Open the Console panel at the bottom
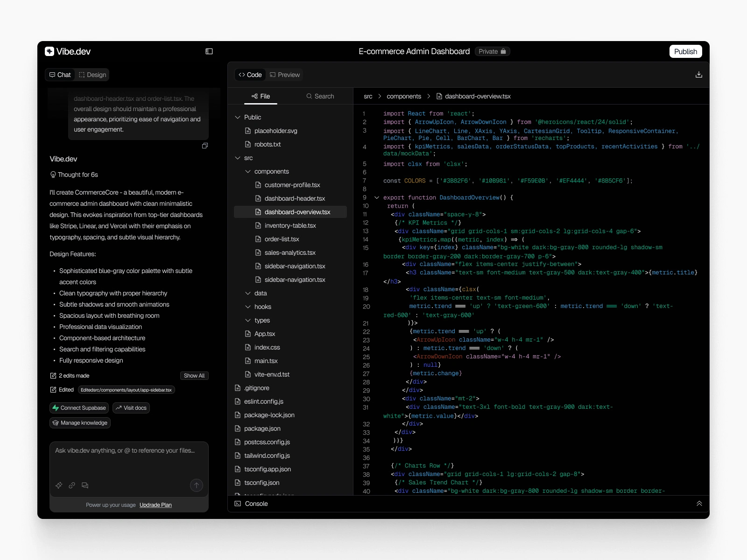The width and height of the screenshot is (747, 560). (x=255, y=504)
